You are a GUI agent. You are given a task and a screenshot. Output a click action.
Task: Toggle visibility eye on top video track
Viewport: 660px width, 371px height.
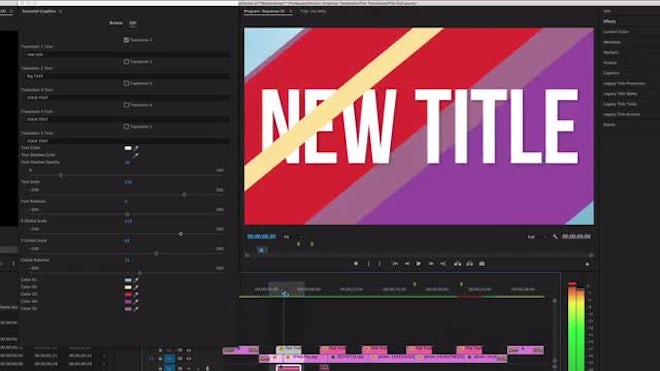[189, 350]
